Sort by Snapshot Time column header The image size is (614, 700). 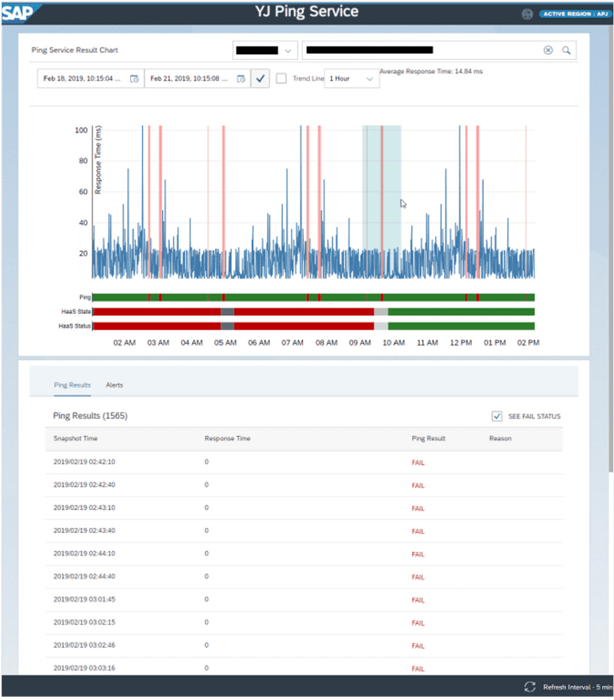[74, 439]
